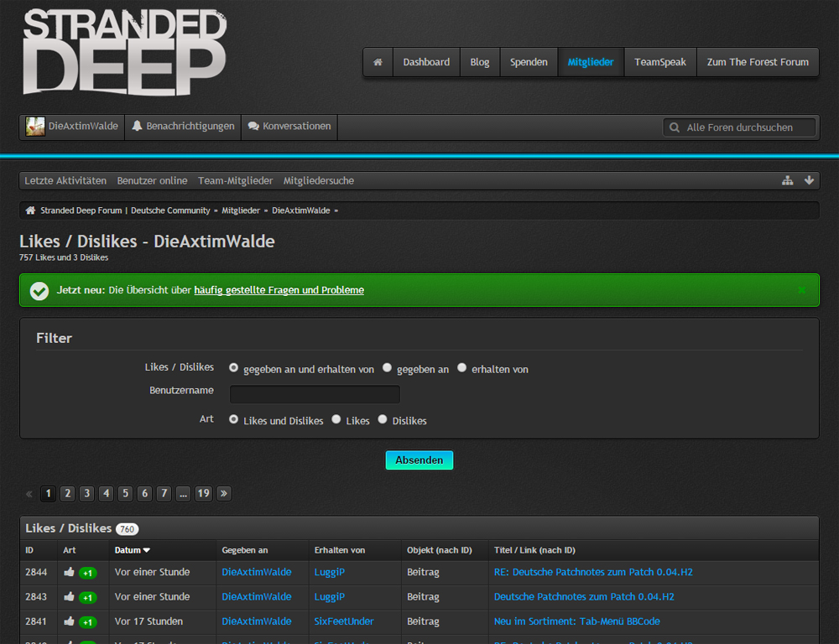
Task: Select the 'erhalten von' radio option
Action: (462, 368)
